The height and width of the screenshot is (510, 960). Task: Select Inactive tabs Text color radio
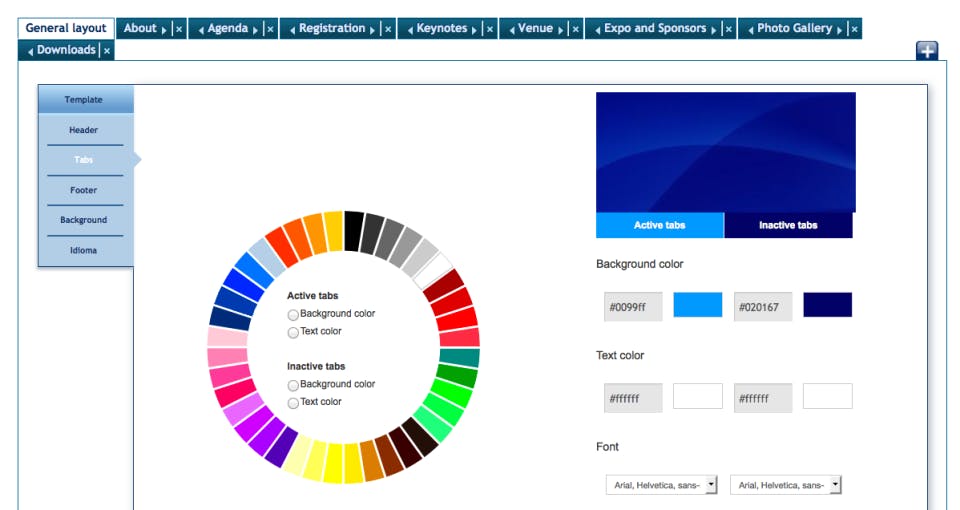click(293, 403)
